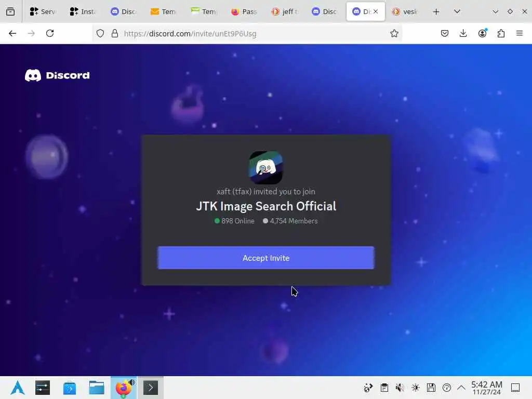
Task: Expand the hidden system tray icons arrow
Action: pos(461,388)
